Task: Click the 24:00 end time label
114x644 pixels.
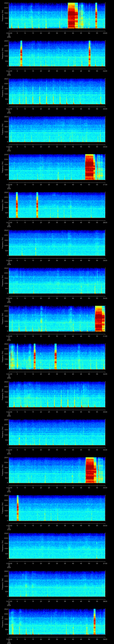Action: click(x=105, y=71)
